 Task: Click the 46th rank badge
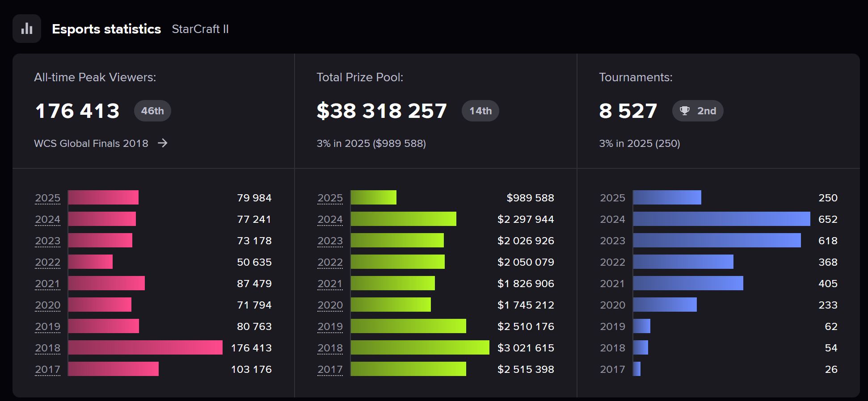(152, 111)
